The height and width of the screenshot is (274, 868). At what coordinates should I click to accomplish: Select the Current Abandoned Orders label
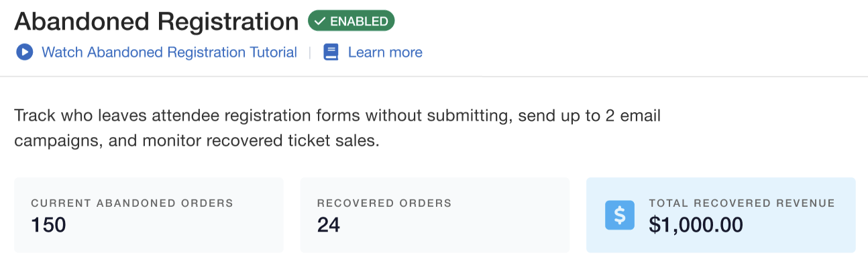pyautogui.click(x=132, y=203)
